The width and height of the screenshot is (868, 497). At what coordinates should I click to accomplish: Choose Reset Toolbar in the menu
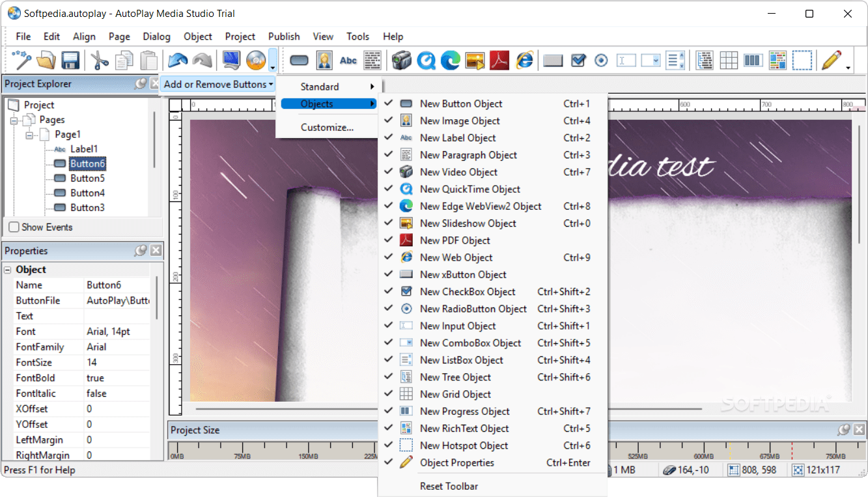tap(449, 486)
